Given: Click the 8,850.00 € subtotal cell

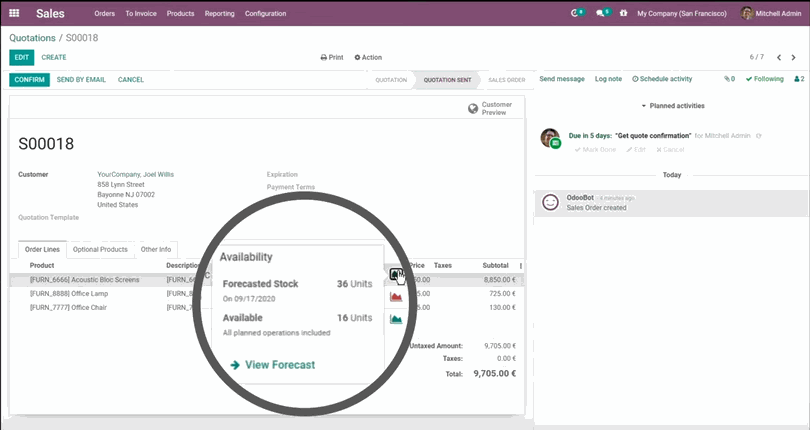Looking at the screenshot, I should (500, 280).
